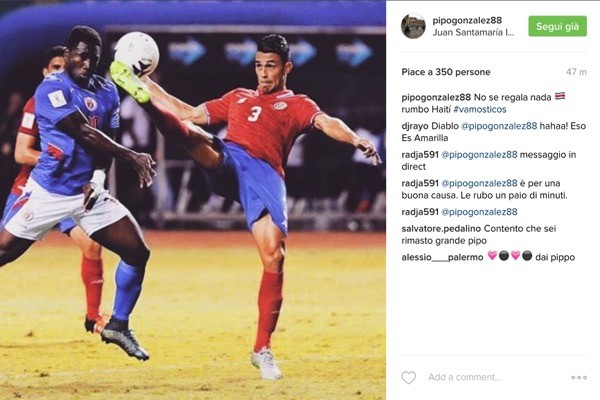This screenshot has height=400, width=600.
Task: Open radja591's profile from the 'buona causa' comment
Action: (x=420, y=183)
